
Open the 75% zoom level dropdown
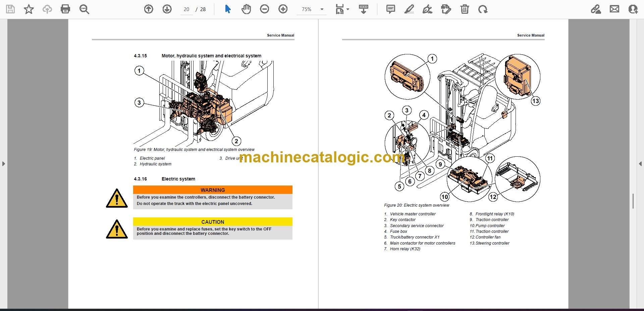tap(312, 9)
